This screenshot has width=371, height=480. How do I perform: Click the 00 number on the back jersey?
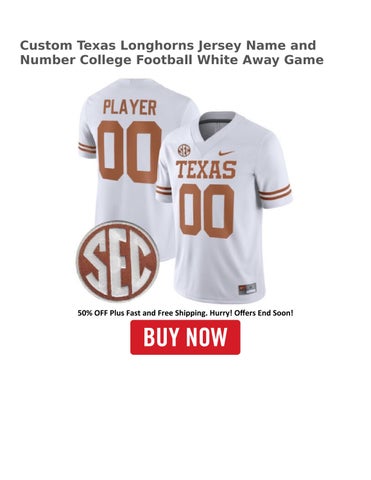tap(130, 151)
